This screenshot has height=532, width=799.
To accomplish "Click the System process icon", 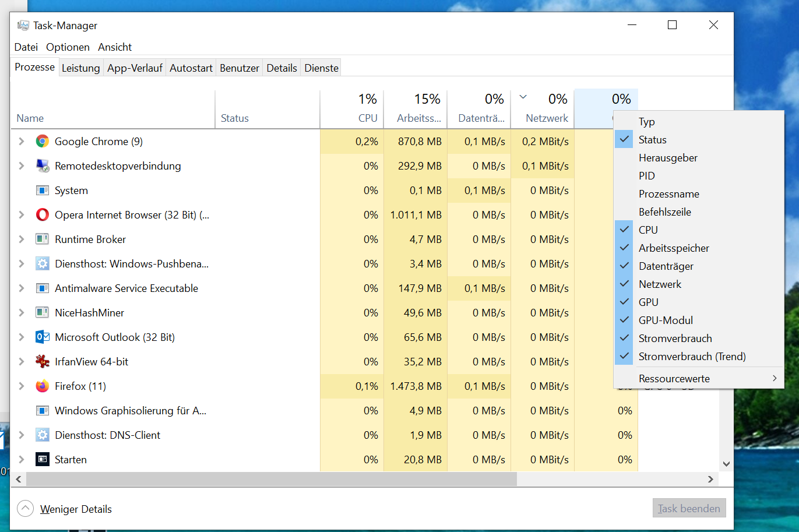I will 43,191.
